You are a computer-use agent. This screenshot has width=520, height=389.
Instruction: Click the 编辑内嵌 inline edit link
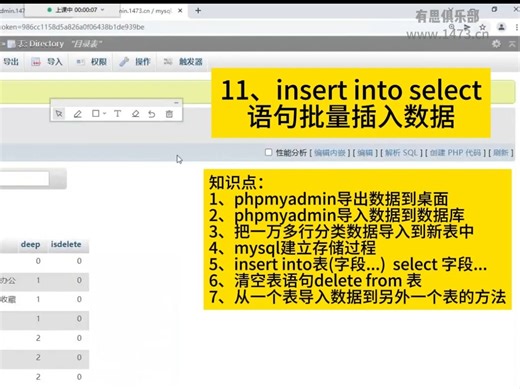330,153
